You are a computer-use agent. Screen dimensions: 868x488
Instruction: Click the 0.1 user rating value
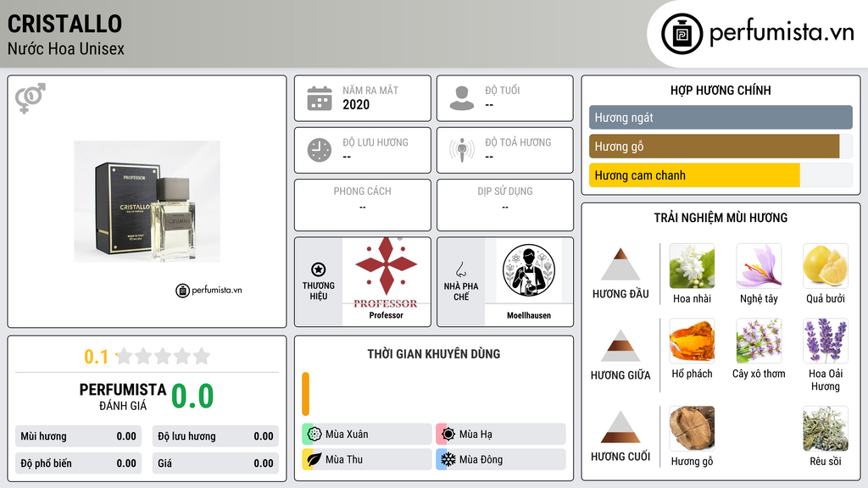coord(97,357)
